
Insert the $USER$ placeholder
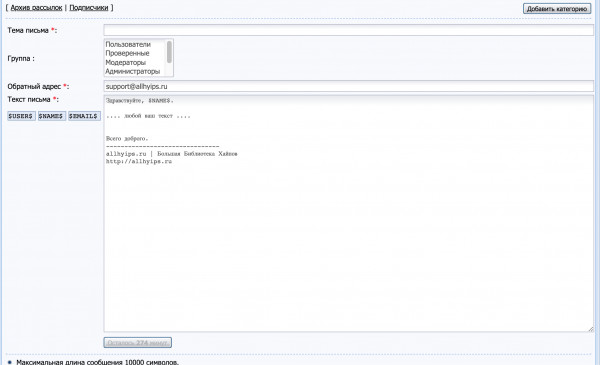pos(21,116)
